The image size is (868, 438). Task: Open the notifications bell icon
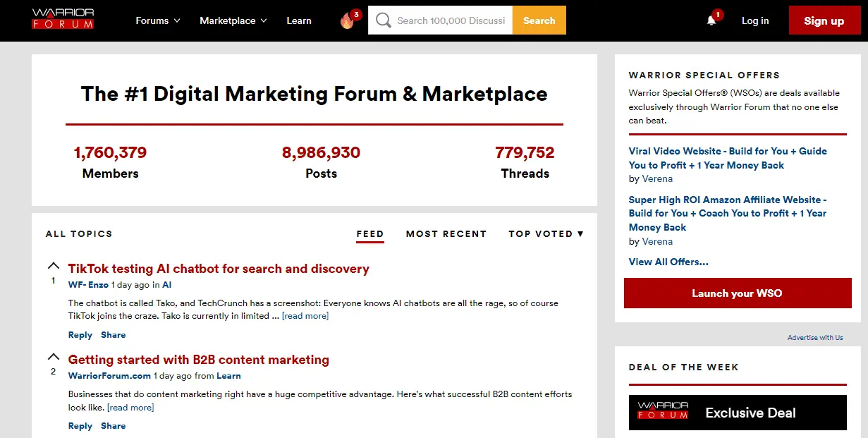coord(711,20)
